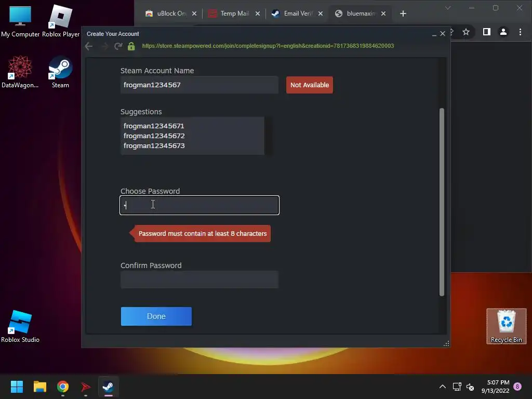Toggle the Chrome side panel
The width and height of the screenshot is (532, 399).
click(x=486, y=32)
